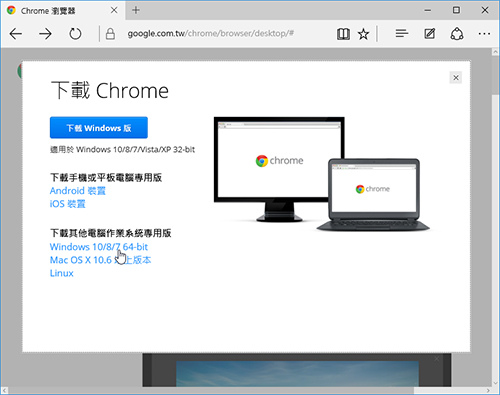Screen dimensions: 500x395
Task: Open reading view book icon
Action: coord(343,34)
